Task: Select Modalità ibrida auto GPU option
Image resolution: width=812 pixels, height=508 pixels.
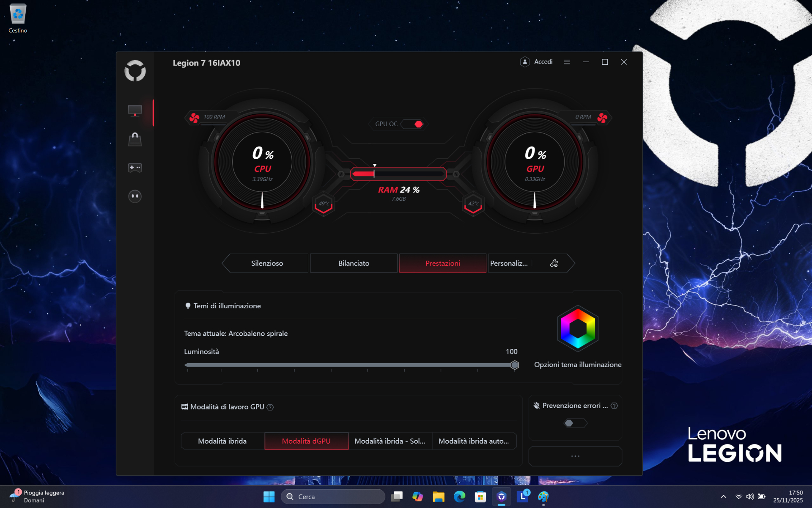Action: (474, 441)
